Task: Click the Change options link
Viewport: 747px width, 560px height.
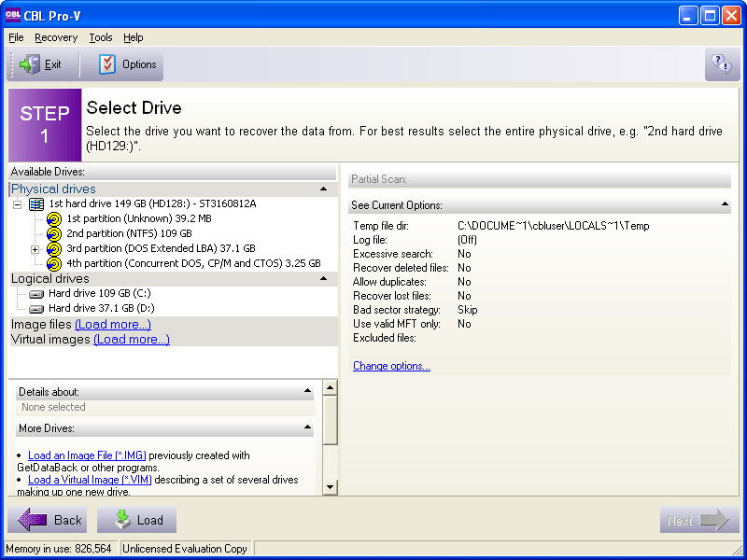Action: coord(391,366)
